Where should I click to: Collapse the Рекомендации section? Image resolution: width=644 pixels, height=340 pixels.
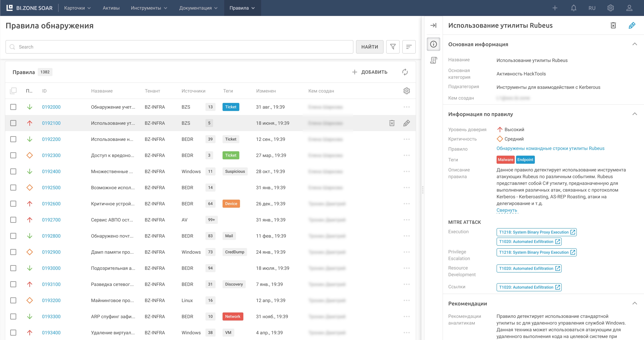[634, 303]
